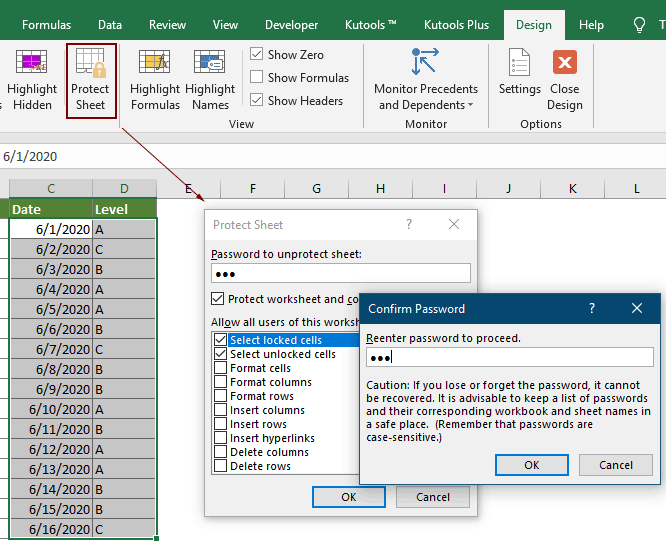Check the Format cells permission
The height and width of the screenshot is (544, 666).
220,369
